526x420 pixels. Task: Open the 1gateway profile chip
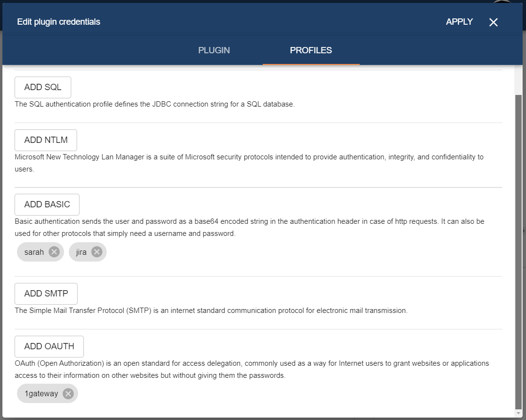click(41, 394)
